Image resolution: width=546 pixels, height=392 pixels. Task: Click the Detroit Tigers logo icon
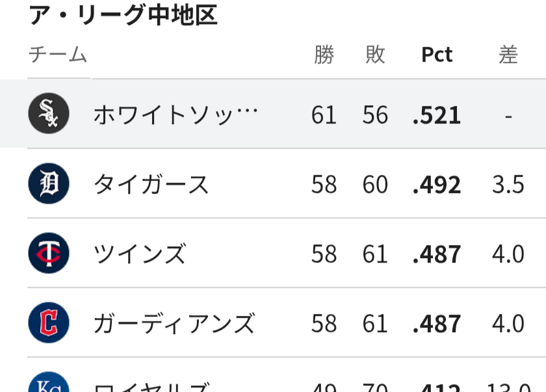[x=49, y=183]
